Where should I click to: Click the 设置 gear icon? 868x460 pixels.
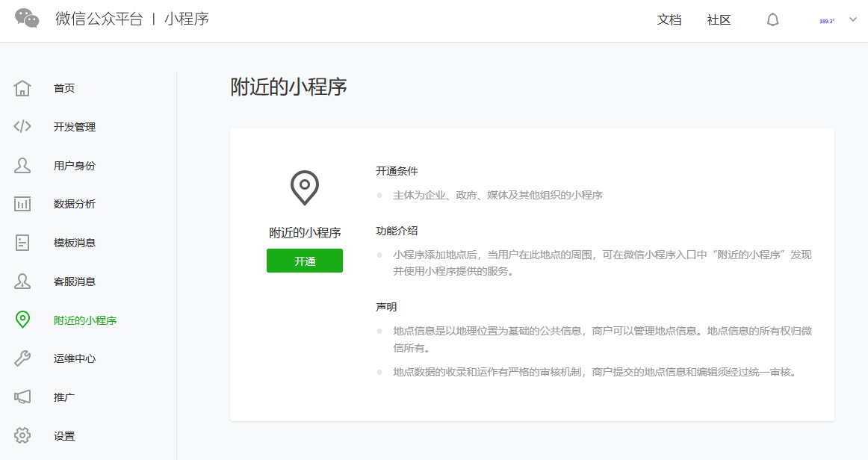click(x=22, y=435)
